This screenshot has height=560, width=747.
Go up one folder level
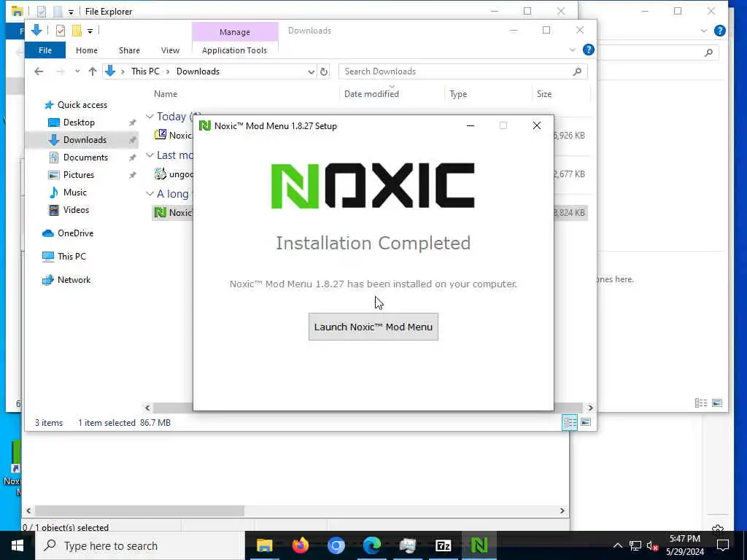(x=93, y=71)
